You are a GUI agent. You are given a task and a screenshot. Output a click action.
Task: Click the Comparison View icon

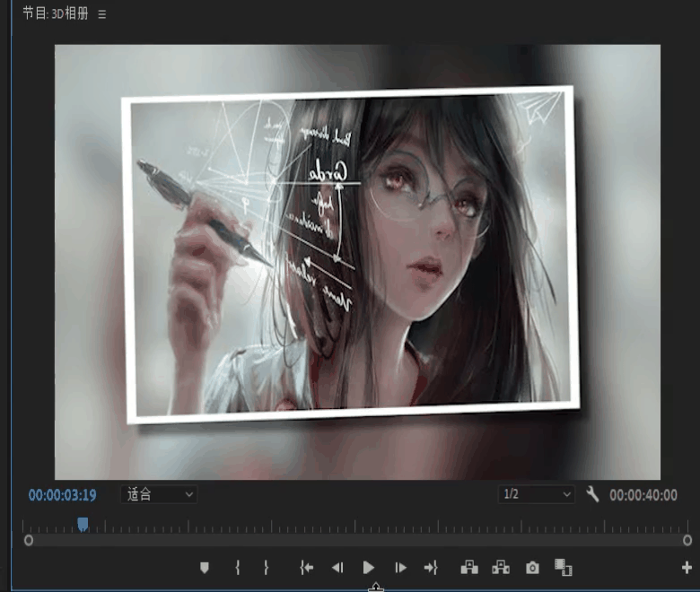pos(564,568)
